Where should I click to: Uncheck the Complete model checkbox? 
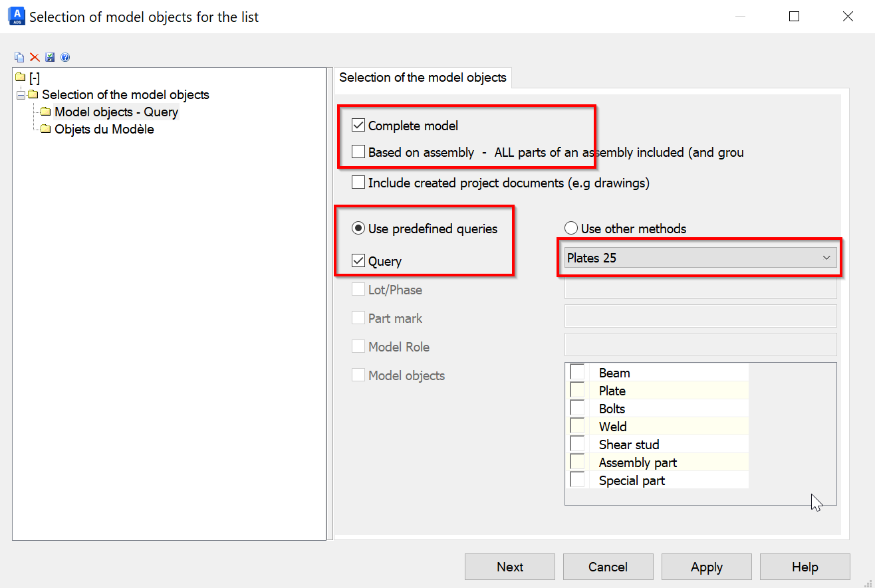(359, 125)
